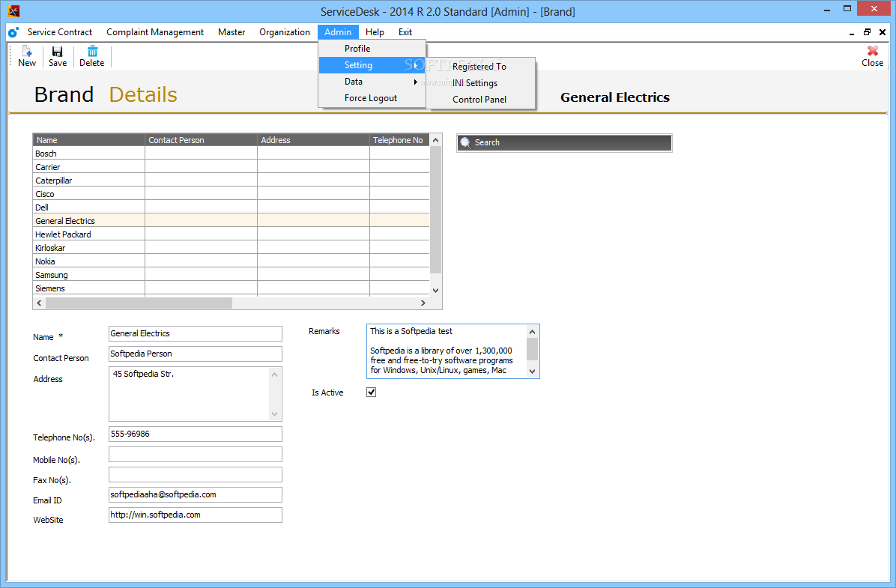Open the Organization menu
Image resolution: width=896 pixels, height=588 pixels.
(285, 32)
